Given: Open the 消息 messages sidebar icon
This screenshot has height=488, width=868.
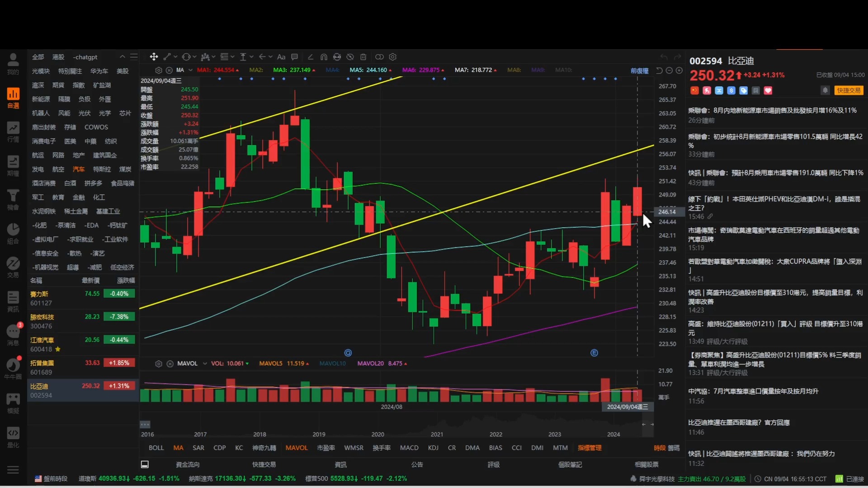Looking at the screenshot, I should [13, 335].
